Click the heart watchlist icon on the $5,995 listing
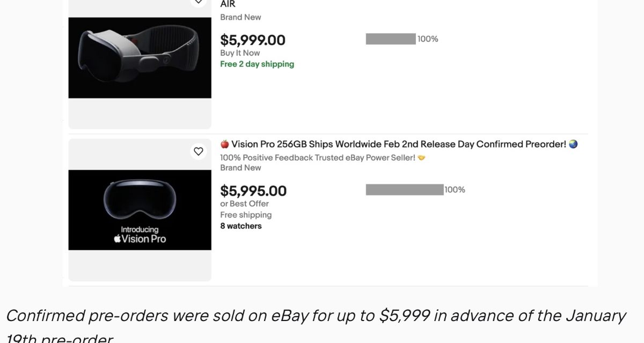The height and width of the screenshot is (343, 644). (x=199, y=152)
